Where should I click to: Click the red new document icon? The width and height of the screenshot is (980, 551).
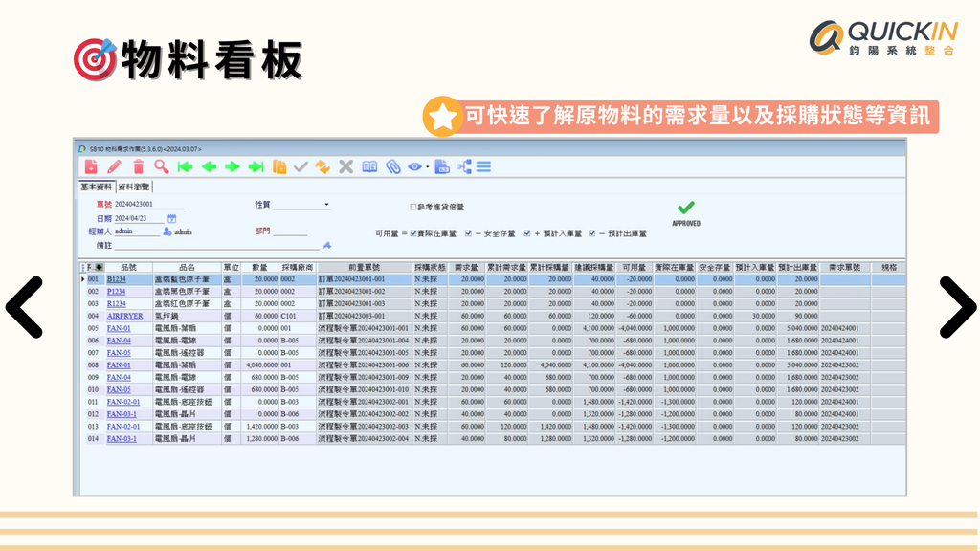pyautogui.click(x=91, y=166)
